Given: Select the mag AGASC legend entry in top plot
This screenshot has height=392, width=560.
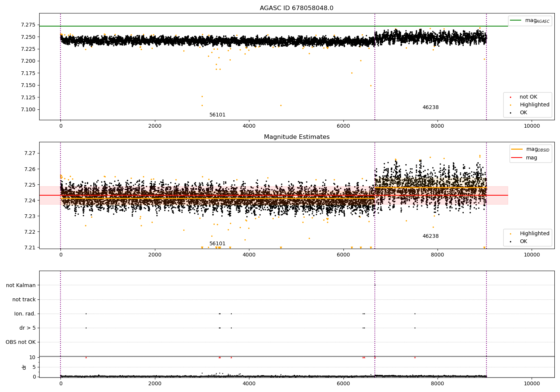Looking at the screenshot, I should pos(530,21).
